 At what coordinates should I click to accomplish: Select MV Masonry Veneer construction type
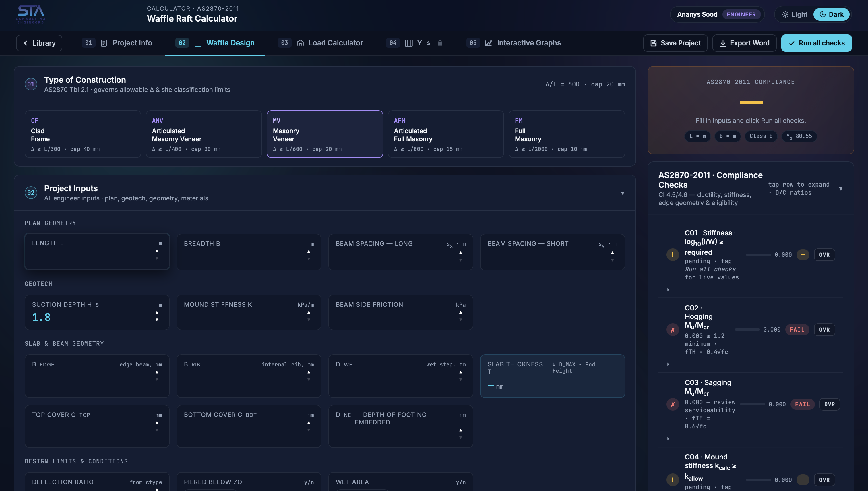coord(325,134)
